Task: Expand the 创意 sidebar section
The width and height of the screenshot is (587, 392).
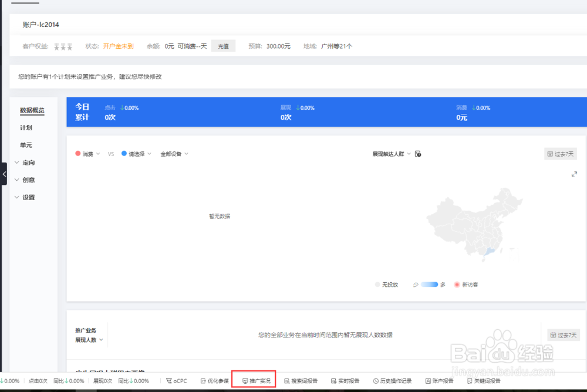Action: (x=25, y=180)
